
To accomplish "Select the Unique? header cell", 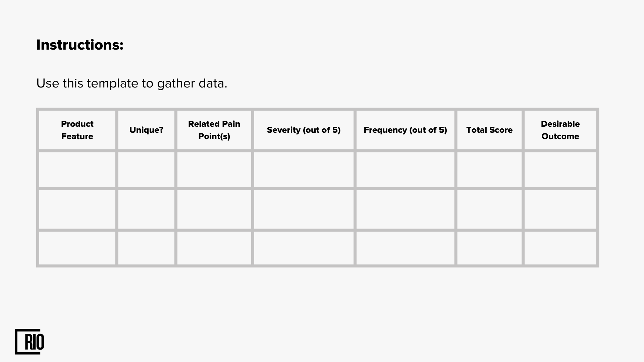I will 146,130.
